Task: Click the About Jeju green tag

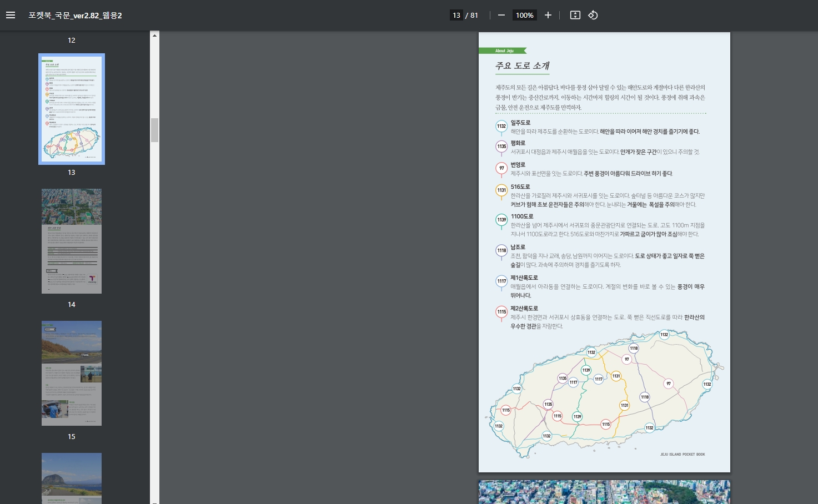Action: [x=503, y=51]
